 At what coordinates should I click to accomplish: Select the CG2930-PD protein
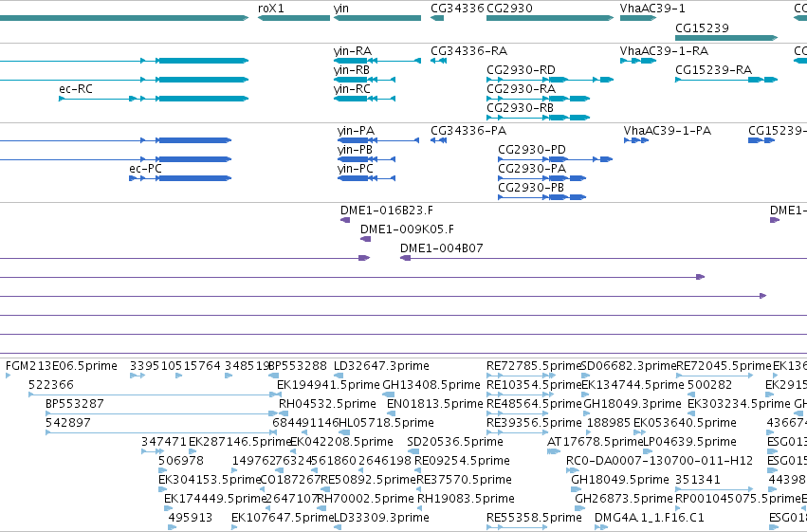[x=556, y=159]
